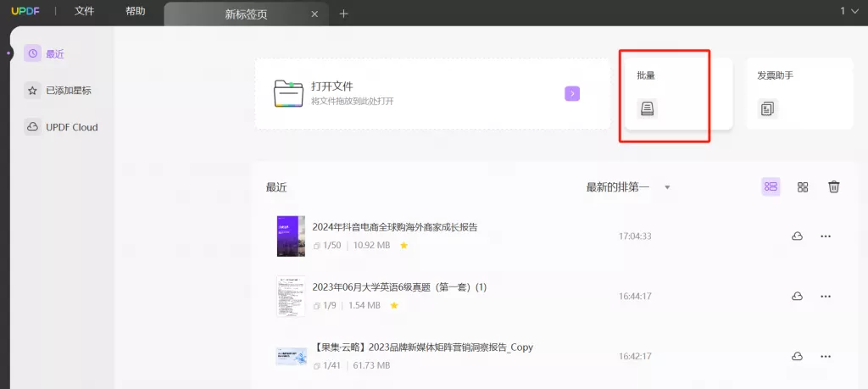
Task: Click the trash icon to clear recent list
Action: pos(834,187)
